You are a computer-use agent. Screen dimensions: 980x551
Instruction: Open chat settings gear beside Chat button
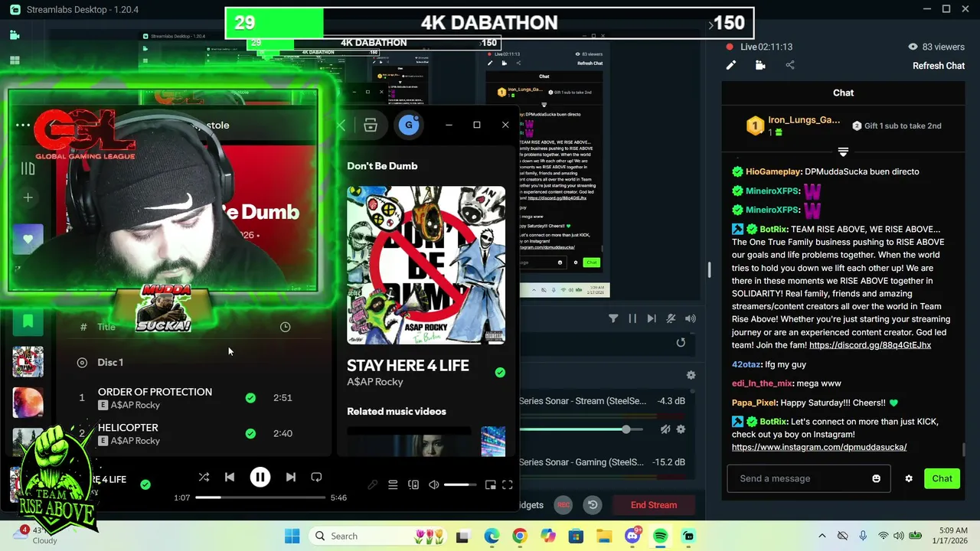(909, 478)
